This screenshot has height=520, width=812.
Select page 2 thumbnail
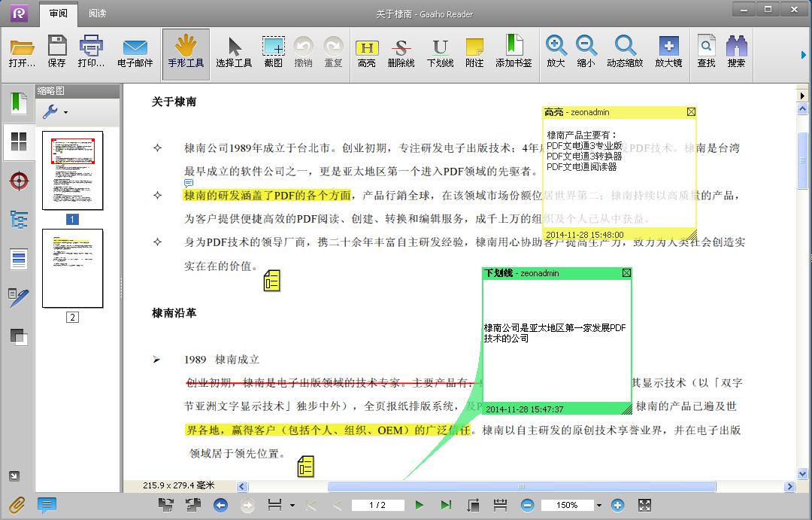(x=72, y=269)
